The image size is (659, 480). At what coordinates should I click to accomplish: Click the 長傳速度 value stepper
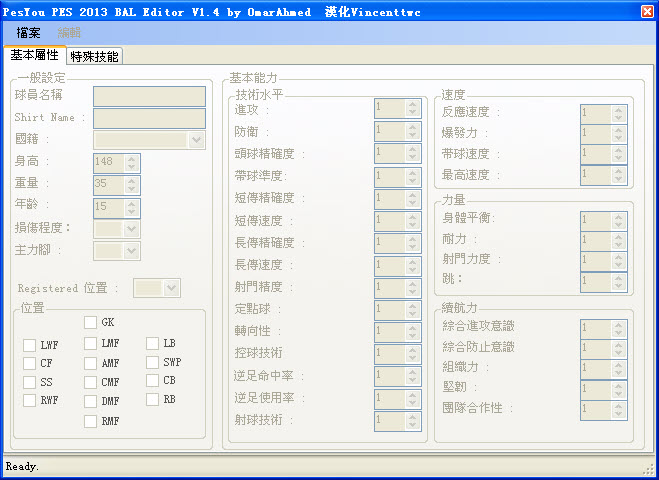click(x=398, y=266)
